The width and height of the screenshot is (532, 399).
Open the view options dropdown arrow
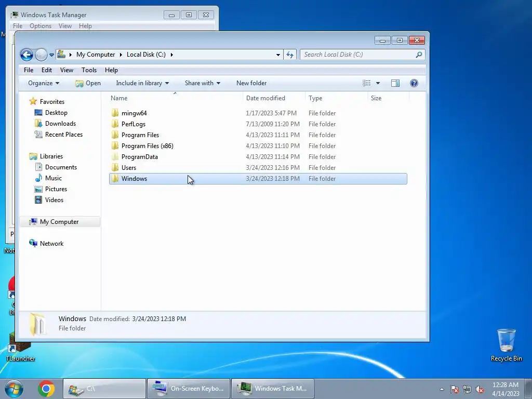(378, 83)
